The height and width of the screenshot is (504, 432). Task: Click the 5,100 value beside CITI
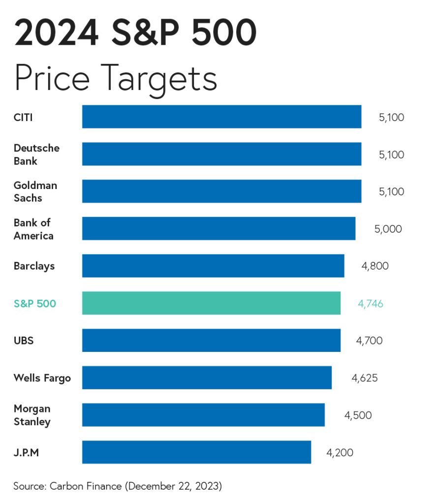(x=391, y=118)
